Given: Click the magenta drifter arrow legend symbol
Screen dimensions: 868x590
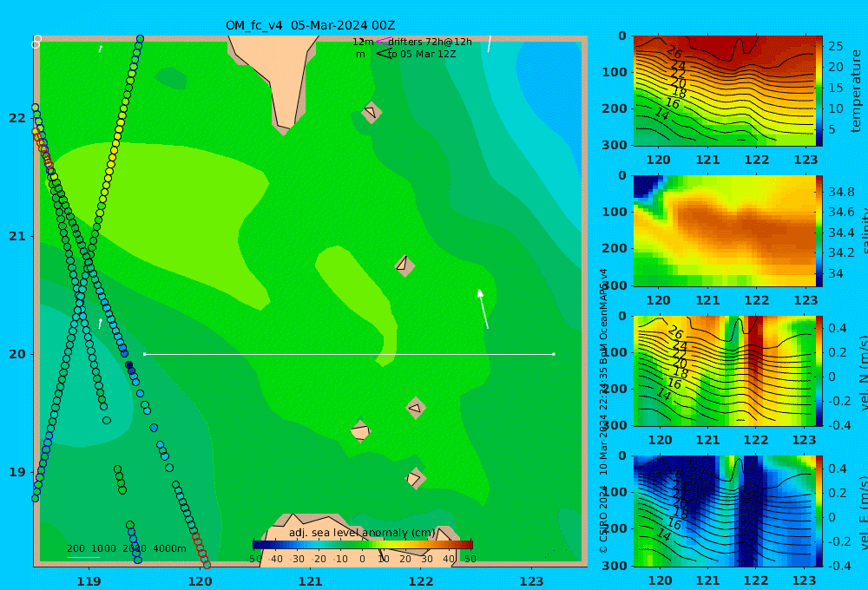Looking at the screenshot, I should pyautogui.click(x=384, y=42).
